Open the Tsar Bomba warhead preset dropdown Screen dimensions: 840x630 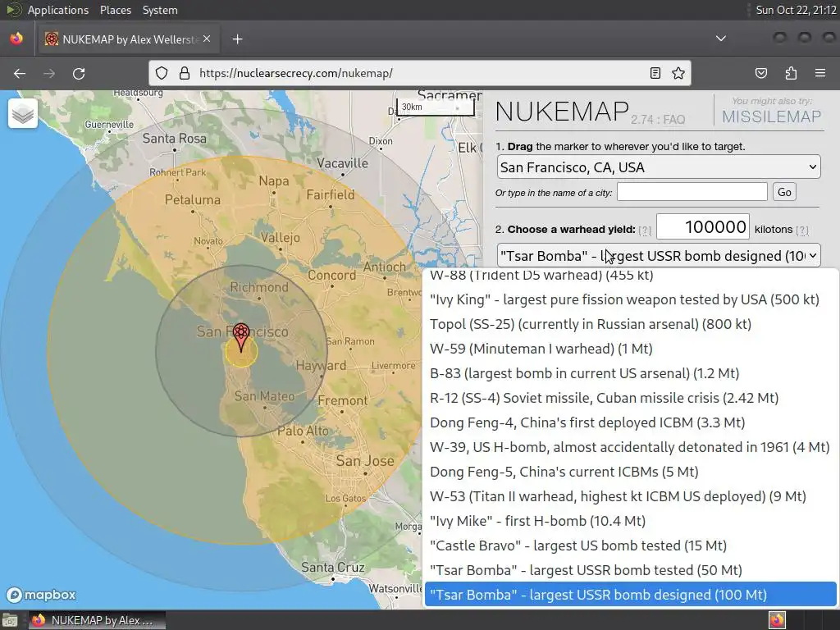click(x=659, y=256)
